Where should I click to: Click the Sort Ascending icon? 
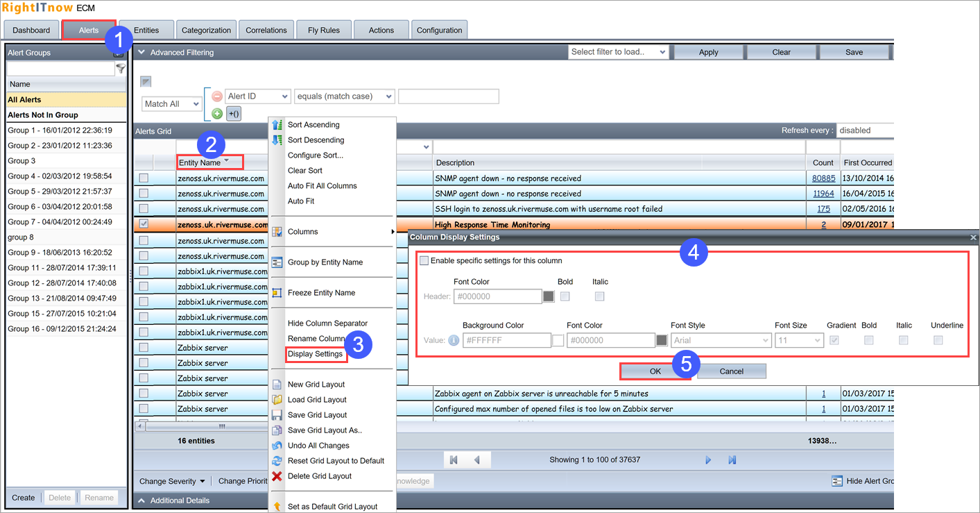point(277,125)
